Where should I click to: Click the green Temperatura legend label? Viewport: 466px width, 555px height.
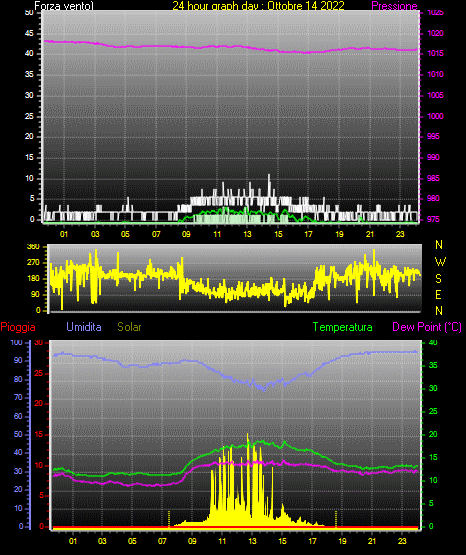tap(343, 327)
